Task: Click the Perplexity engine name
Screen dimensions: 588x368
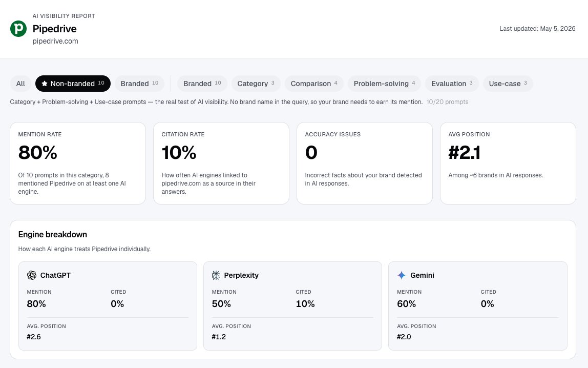Action: pyautogui.click(x=242, y=275)
